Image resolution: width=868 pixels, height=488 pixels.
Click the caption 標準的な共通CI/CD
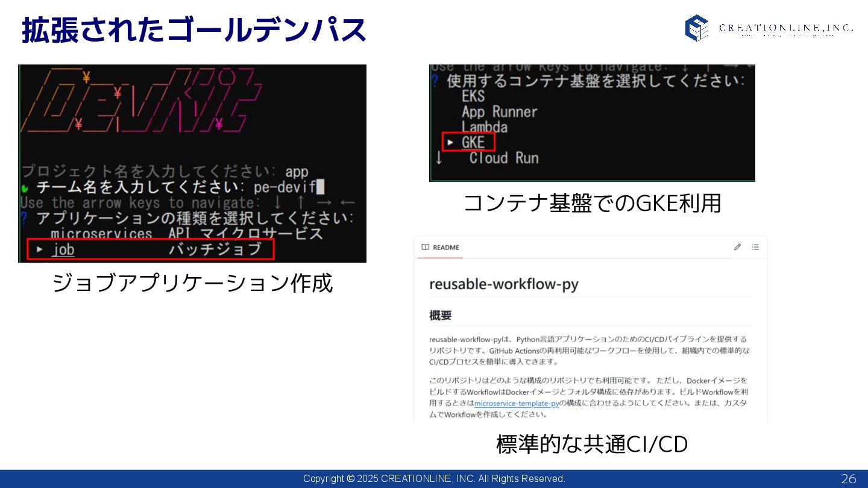pos(592,444)
